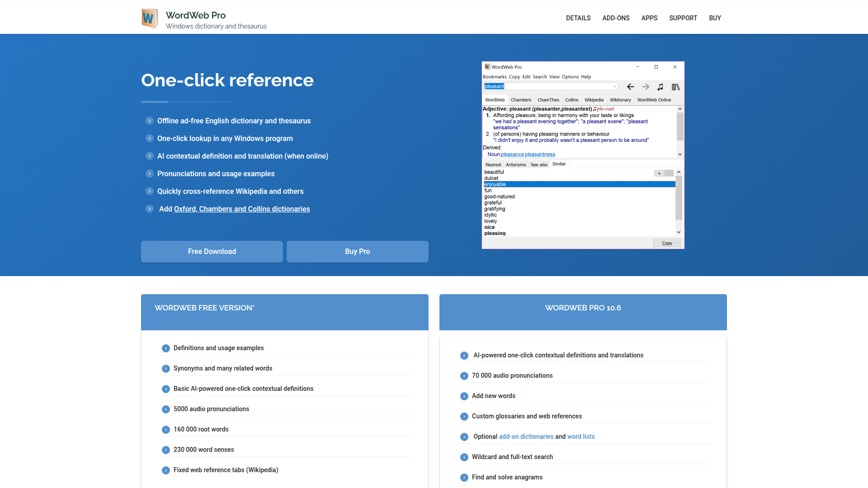
Task: Select 'beautiful' in the similar words list
Action: click(494, 172)
